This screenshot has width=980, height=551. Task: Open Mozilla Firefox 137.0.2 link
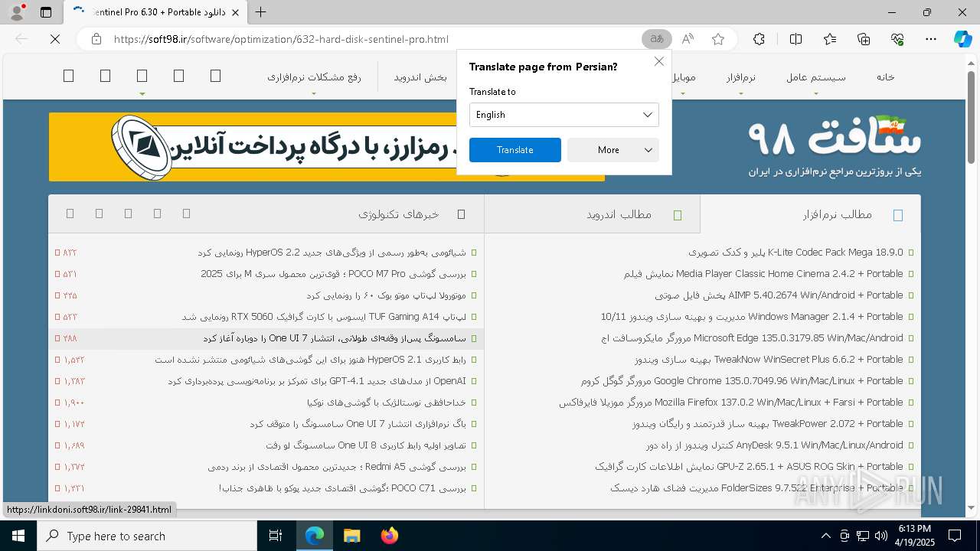click(731, 403)
